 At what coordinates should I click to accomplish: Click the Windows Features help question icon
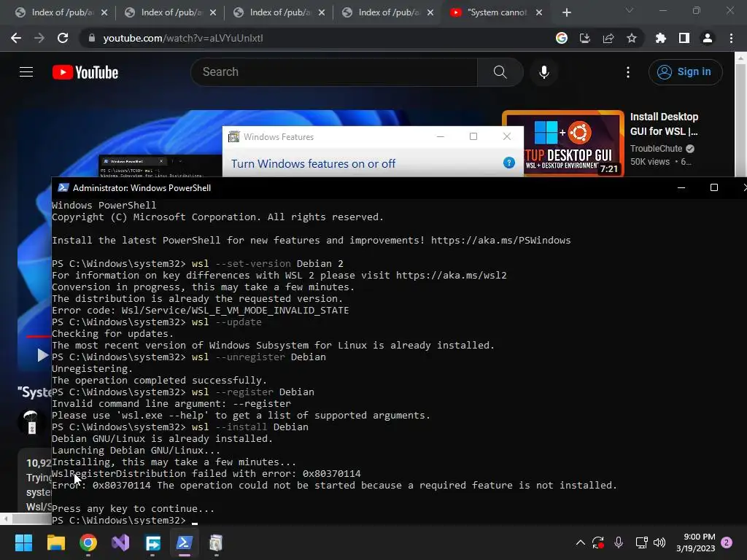(x=508, y=163)
